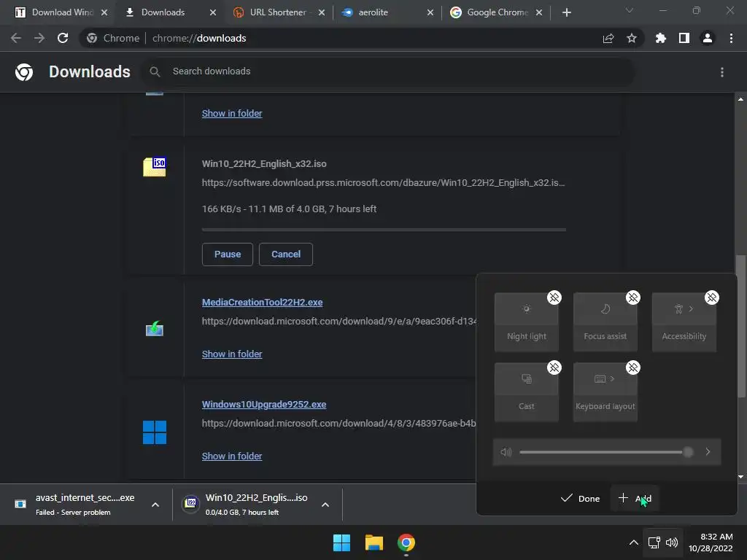The image size is (747, 560).
Task: Open the clock and date flyout
Action: 711,542
